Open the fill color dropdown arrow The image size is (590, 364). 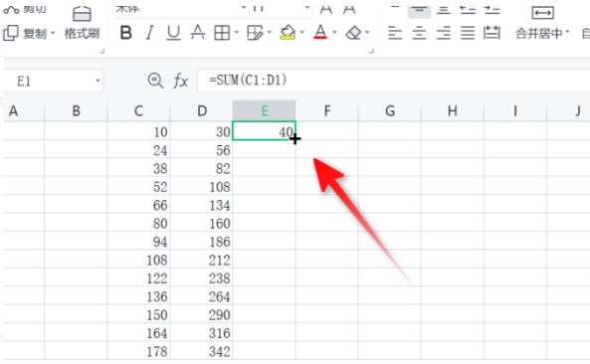(x=301, y=33)
